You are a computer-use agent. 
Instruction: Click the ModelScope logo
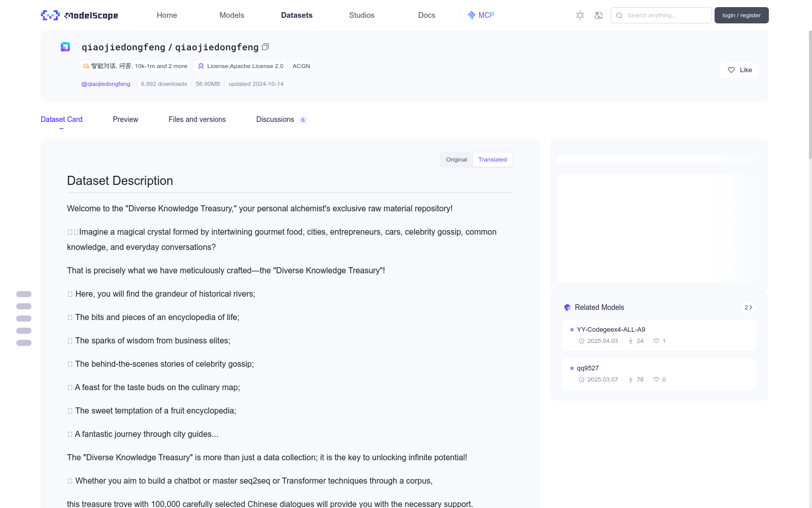pos(79,15)
